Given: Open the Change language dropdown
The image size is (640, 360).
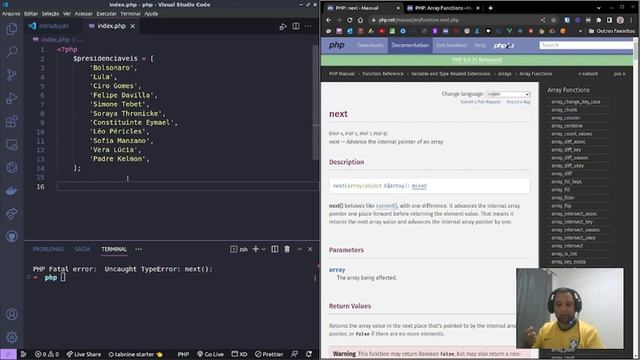Looking at the screenshot, I should [x=508, y=94].
